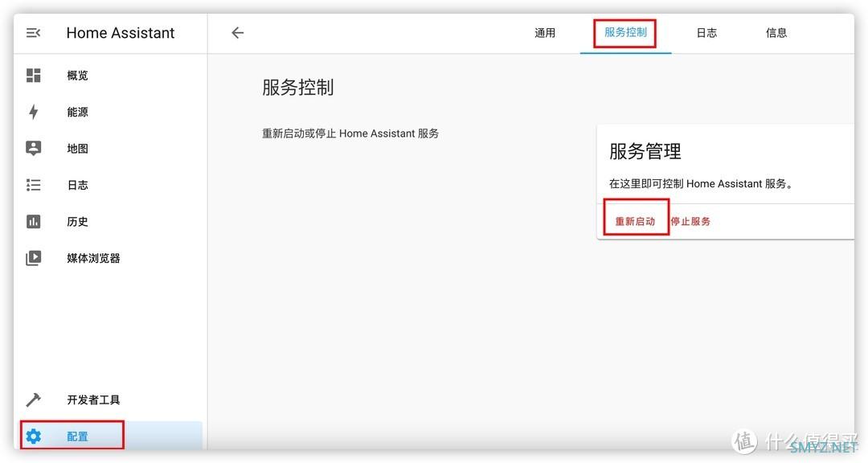Viewport: 868px width, 463px height.
Task: Go to 地图 sidebar item
Action: point(77,149)
